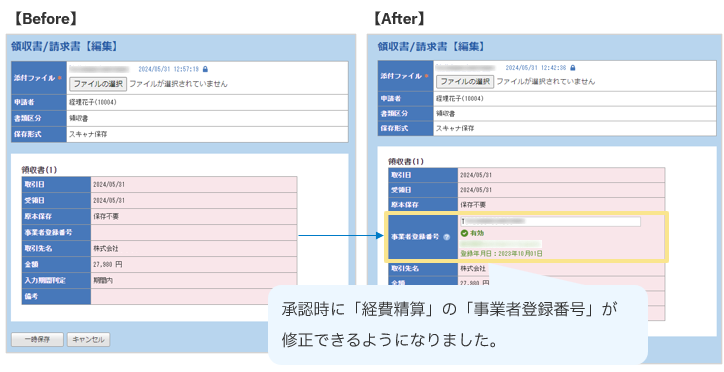724x372 pixels.
Task: Click the empty 備考 cell in Before panel
Action: point(194,296)
